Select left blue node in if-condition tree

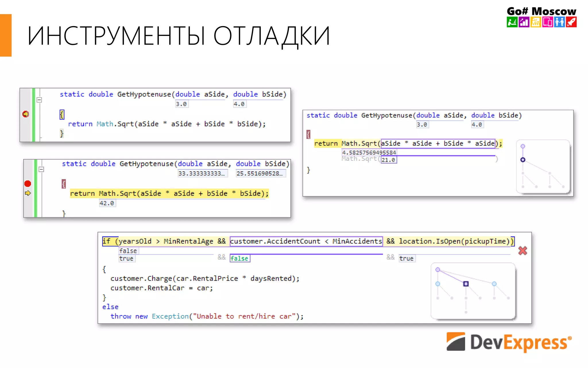click(438, 284)
